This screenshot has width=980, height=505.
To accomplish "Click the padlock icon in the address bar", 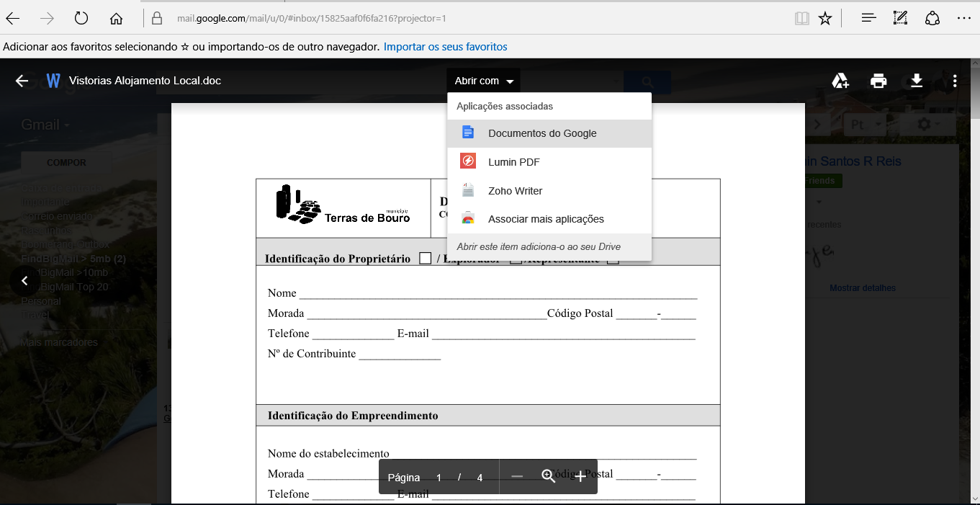I will [158, 18].
